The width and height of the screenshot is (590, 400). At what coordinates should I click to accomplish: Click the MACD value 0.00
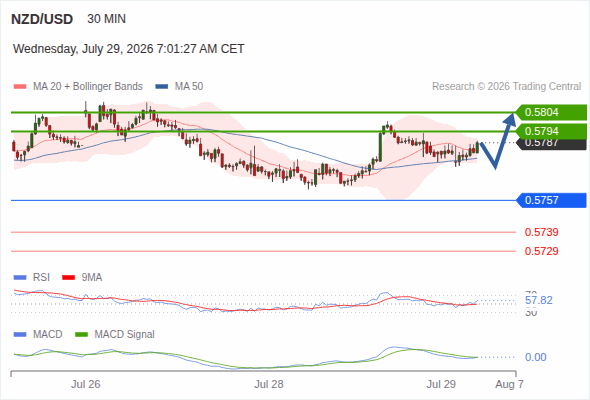click(535, 357)
